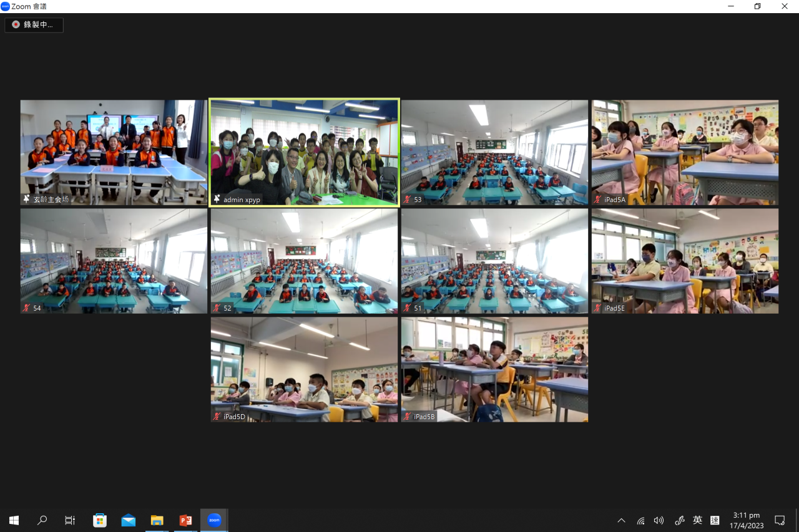
Task: Click the pin icon on admin xpyp tile
Action: 217,200
